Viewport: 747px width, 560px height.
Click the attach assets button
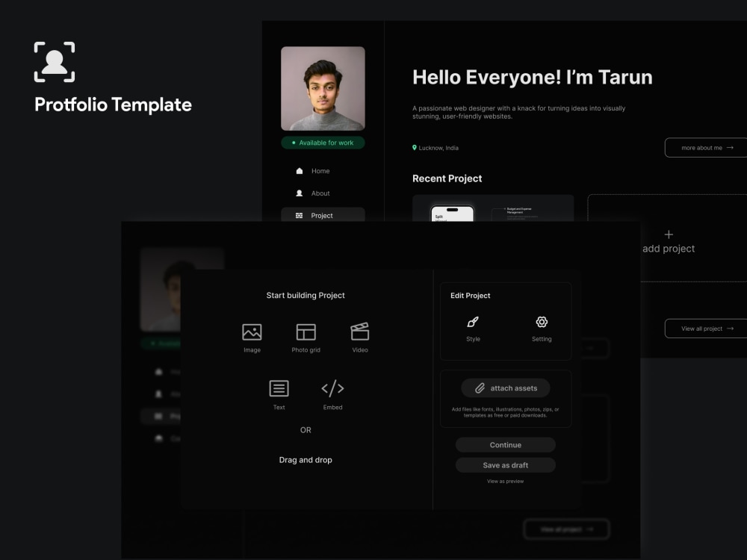(506, 388)
